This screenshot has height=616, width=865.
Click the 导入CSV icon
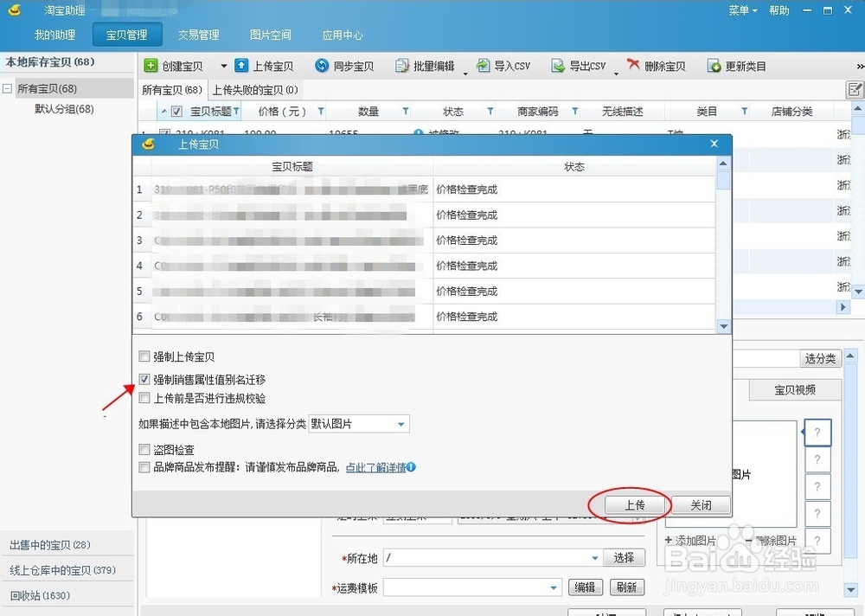click(502, 65)
